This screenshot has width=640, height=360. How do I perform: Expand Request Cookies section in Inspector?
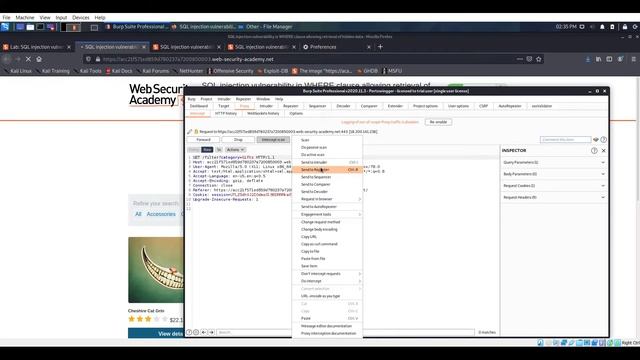tap(554, 186)
